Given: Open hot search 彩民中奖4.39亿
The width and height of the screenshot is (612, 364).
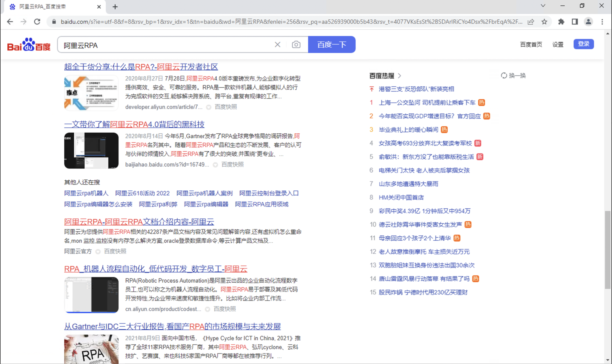Looking at the screenshot, I should pyautogui.click(x=425, y=211).
